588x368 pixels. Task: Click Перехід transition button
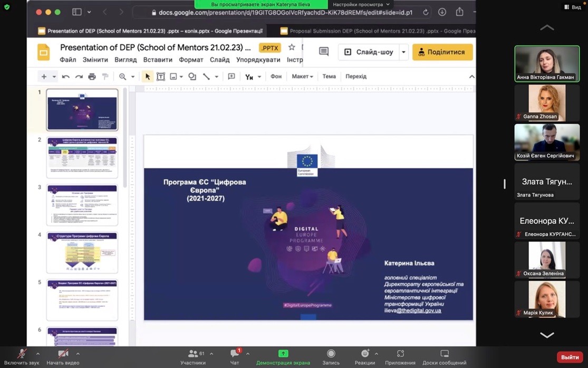point(356,76)
